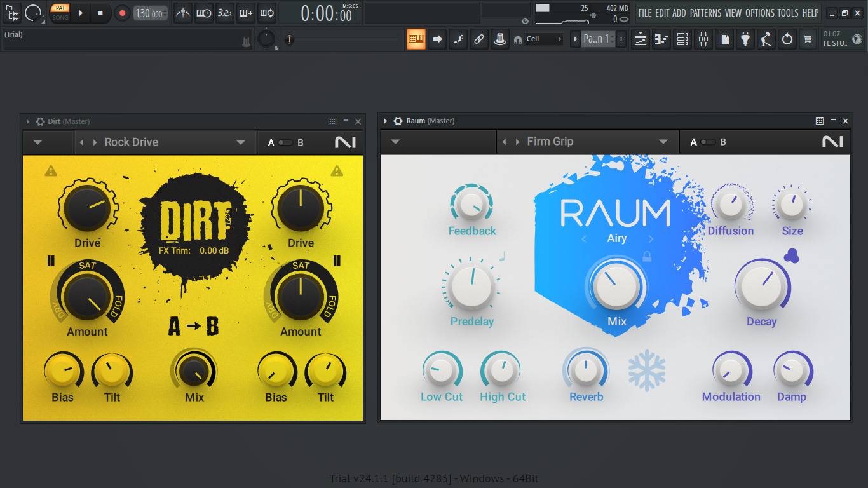Open the Browser files icon

pos(724,39)
